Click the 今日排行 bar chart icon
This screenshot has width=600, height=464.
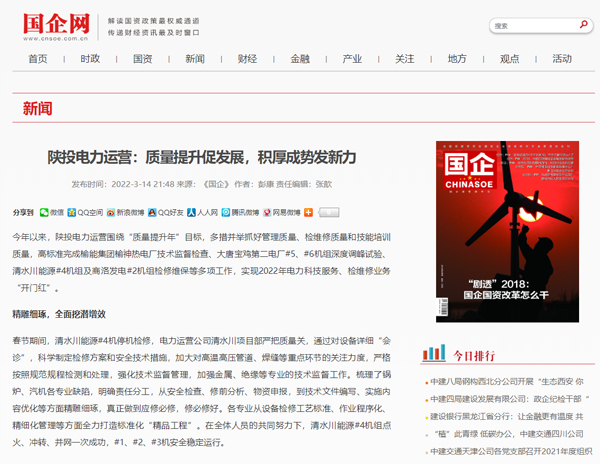pyautogui.click(x=433, y=353)
